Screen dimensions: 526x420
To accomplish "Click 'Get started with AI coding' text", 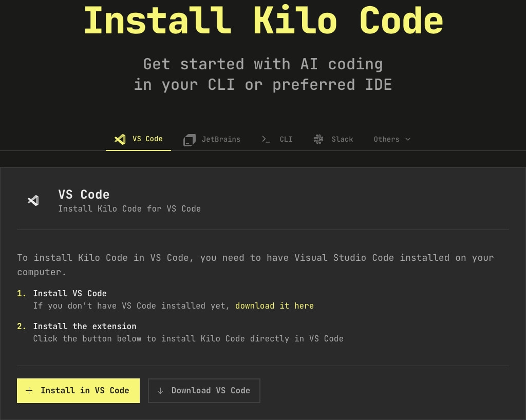I will click(263, 64).
